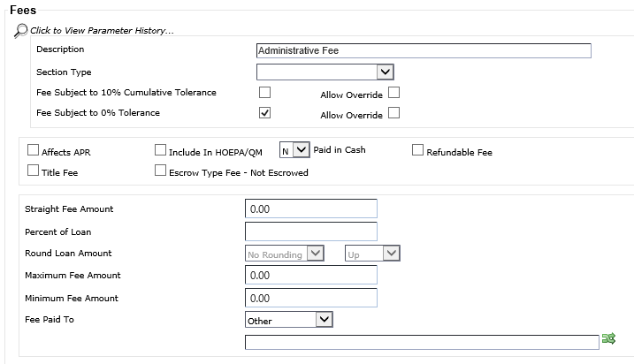This screenshot has width=634, height=364.
Task: Mark the fee as Refundable Fee
Action: [418, 151]
